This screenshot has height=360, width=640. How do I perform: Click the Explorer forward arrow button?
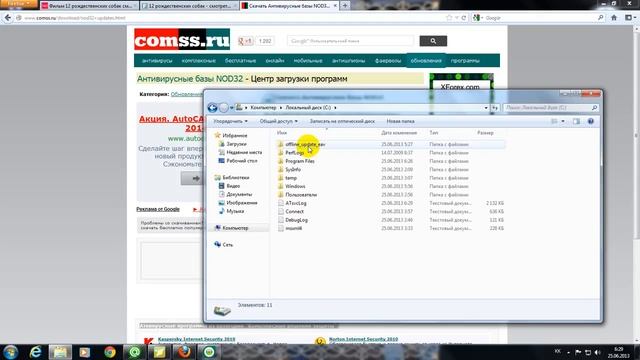point(223,108)
